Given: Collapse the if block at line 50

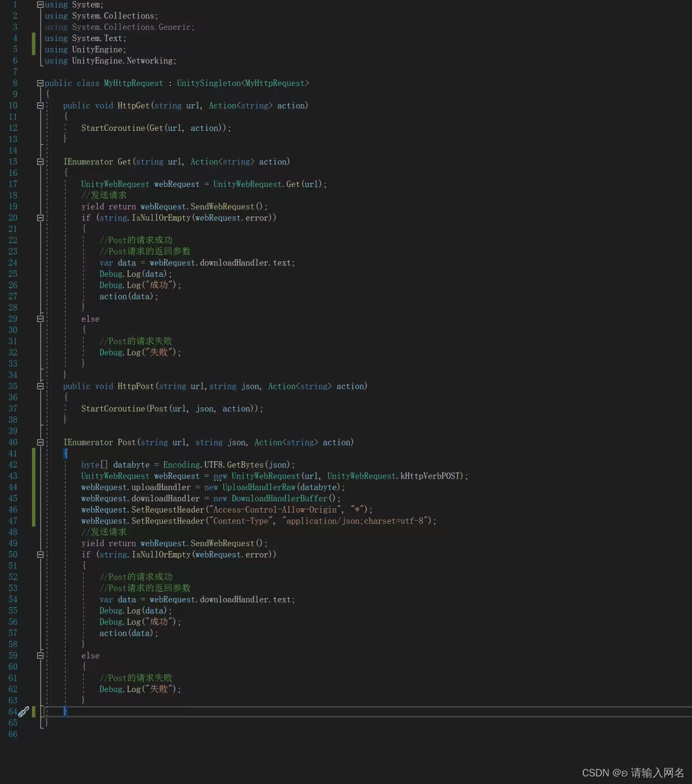Looking at the screenshot, I should click(40, 555).
